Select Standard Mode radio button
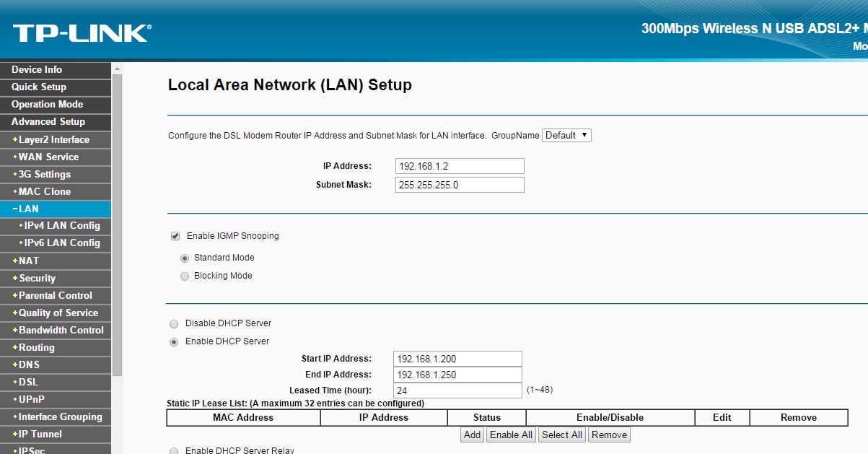 pyautogui.click(x=185, y=258)
